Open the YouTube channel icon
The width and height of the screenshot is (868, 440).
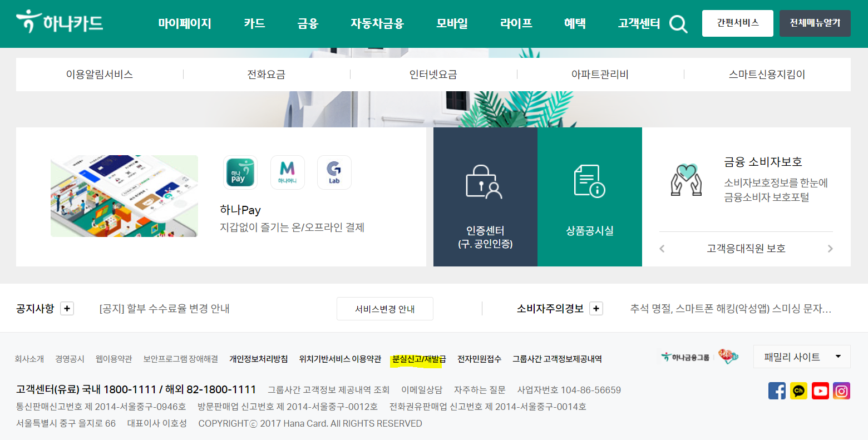(820, 390)
